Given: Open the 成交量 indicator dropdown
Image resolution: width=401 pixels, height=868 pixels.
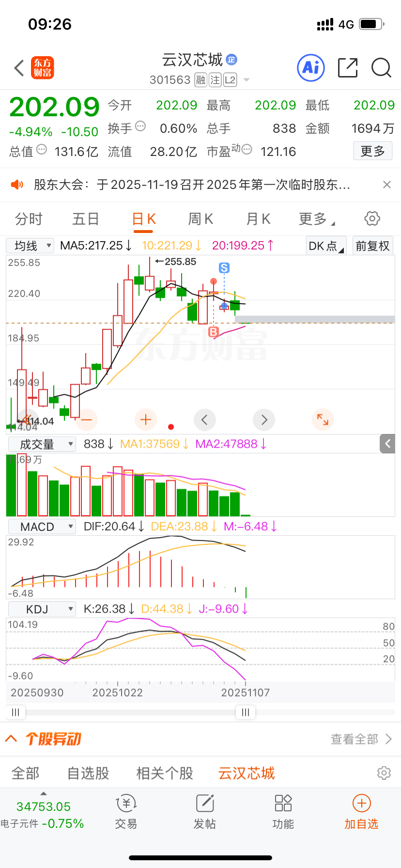Looking at the screenshot, I should [42, 444].
